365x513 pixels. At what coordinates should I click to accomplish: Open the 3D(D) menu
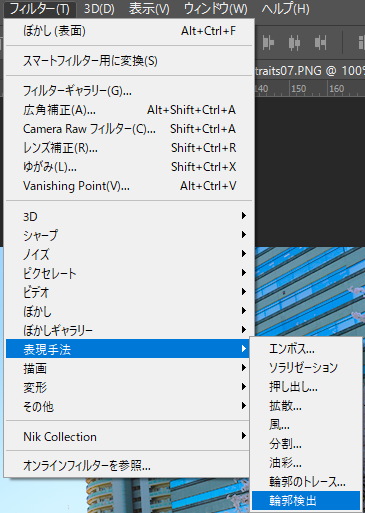[99, 9]
